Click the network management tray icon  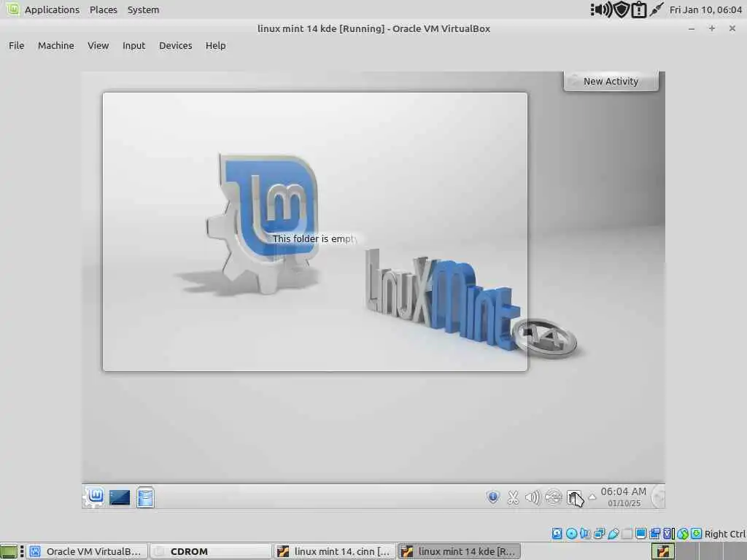[x=554, y=497]
